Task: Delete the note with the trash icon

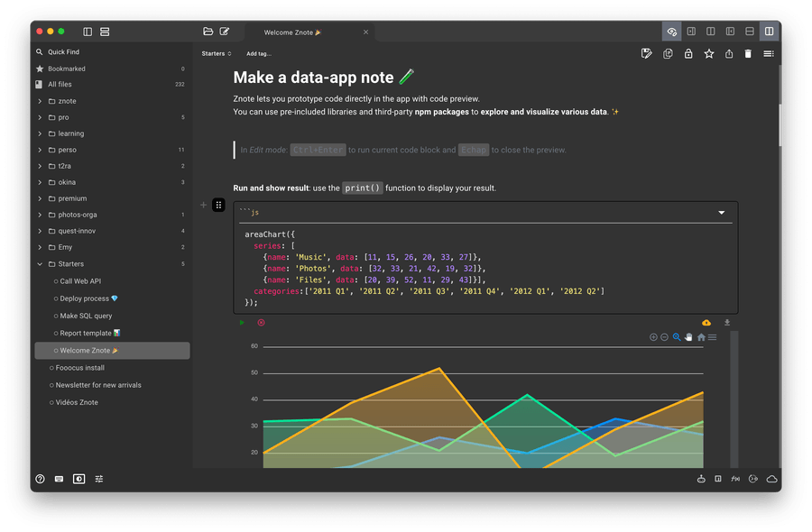Action: (748, 54)
